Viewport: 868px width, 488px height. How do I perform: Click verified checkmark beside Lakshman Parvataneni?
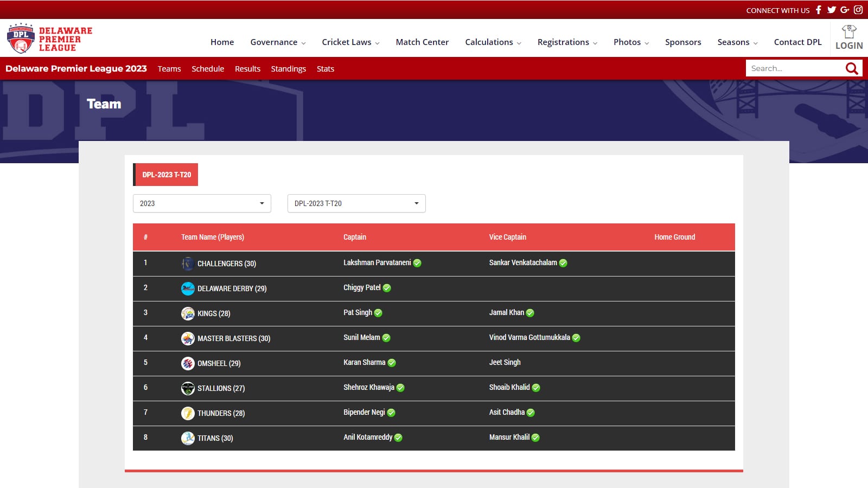[417, 263]
